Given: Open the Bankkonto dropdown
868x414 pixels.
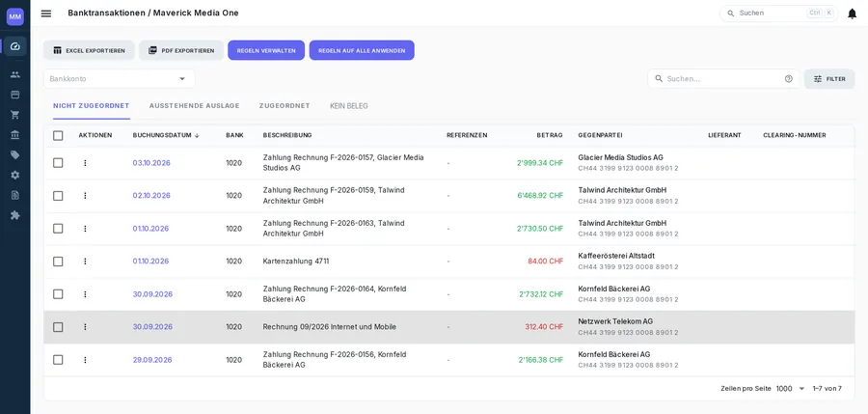Looking at the screenshot, I should point(119,79).
